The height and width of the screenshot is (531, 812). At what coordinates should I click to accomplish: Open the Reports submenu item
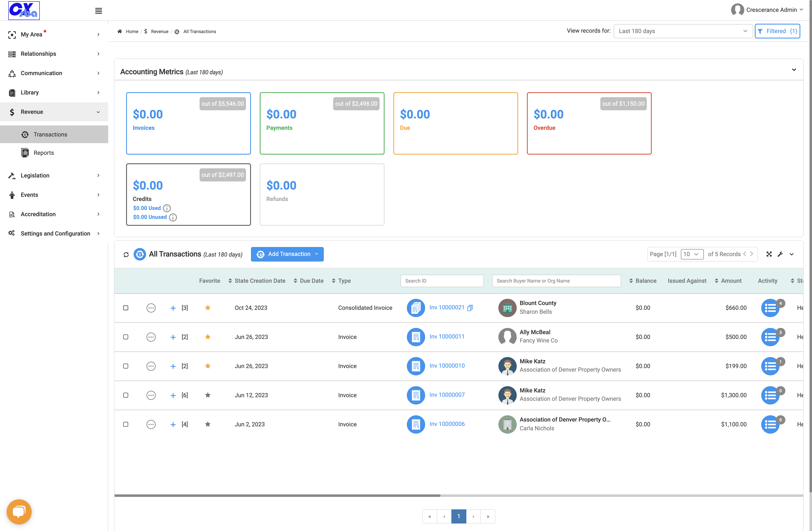pyautogui.click(x=44, y=153)
